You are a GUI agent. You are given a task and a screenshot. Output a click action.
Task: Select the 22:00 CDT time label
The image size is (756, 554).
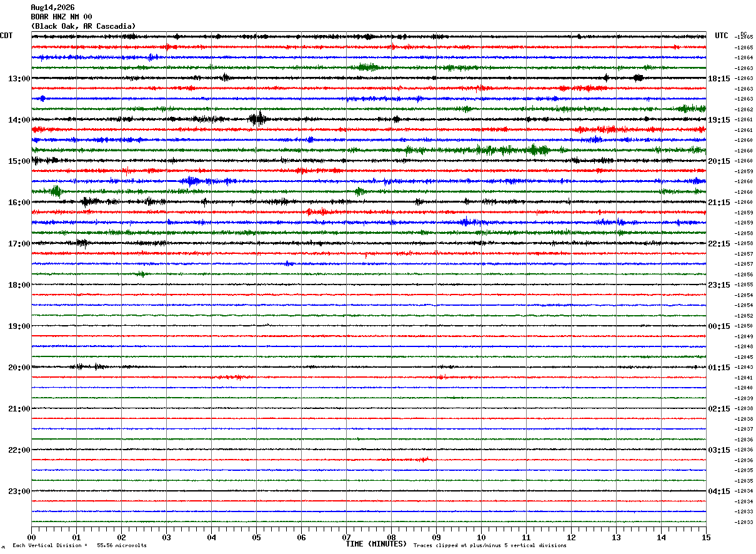point(19,450)
